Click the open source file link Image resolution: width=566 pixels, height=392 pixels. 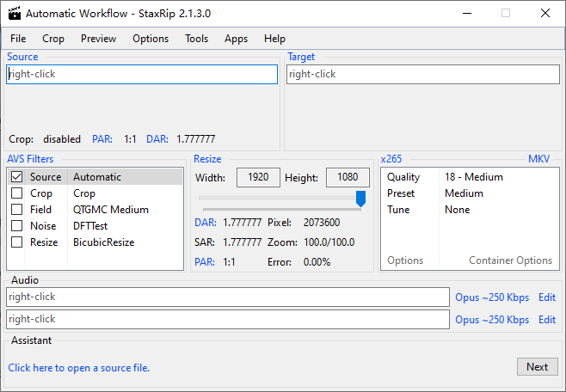[x=79, y=368]
